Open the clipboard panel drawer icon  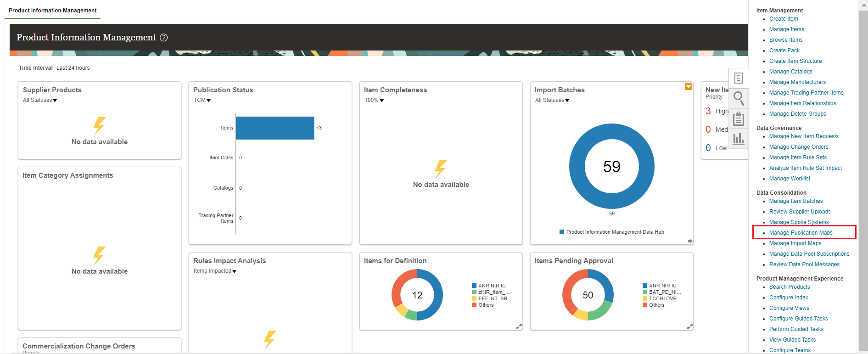point(738,118)
